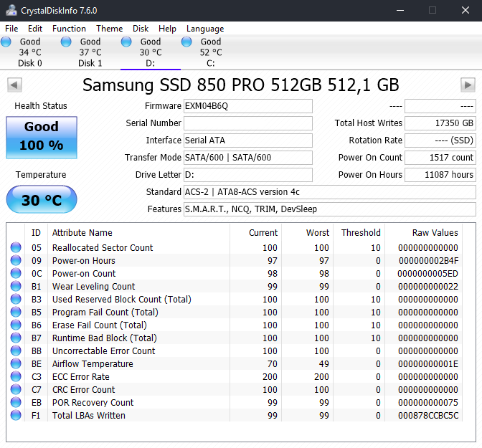This screenshot has width=482, height=448.
Task: Click the Standard field ACS-2
Action: (330, 192)
